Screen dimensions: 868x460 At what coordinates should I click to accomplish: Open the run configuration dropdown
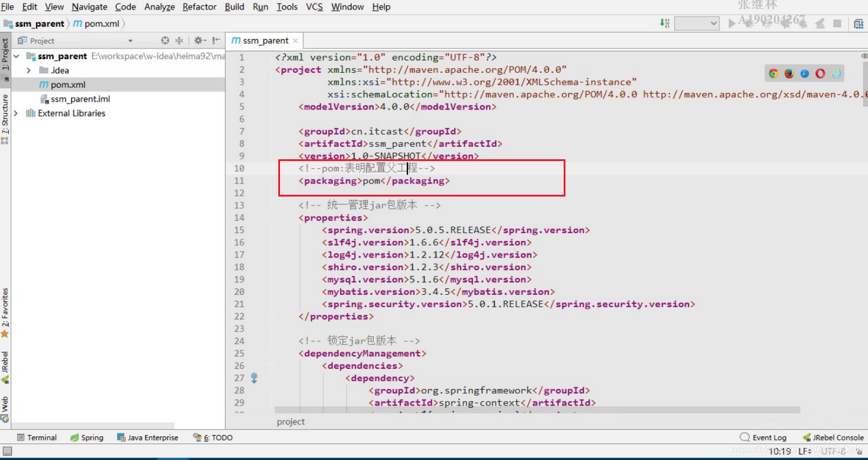[x=697, y=24]
